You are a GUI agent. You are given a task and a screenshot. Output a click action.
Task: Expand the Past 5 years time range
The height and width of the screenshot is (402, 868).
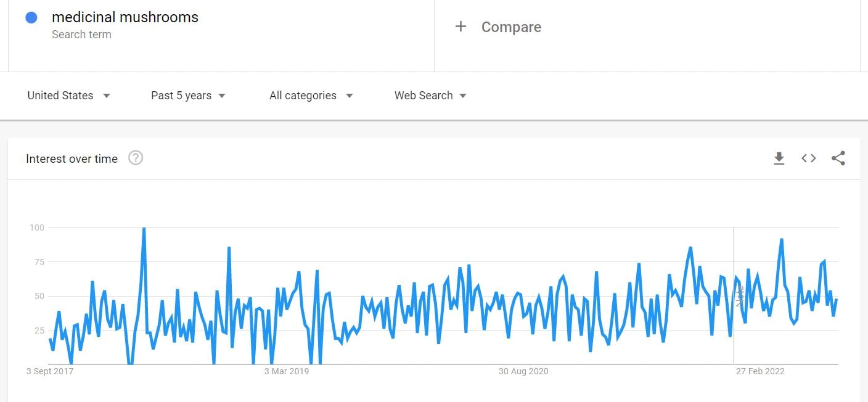[188, 96]
